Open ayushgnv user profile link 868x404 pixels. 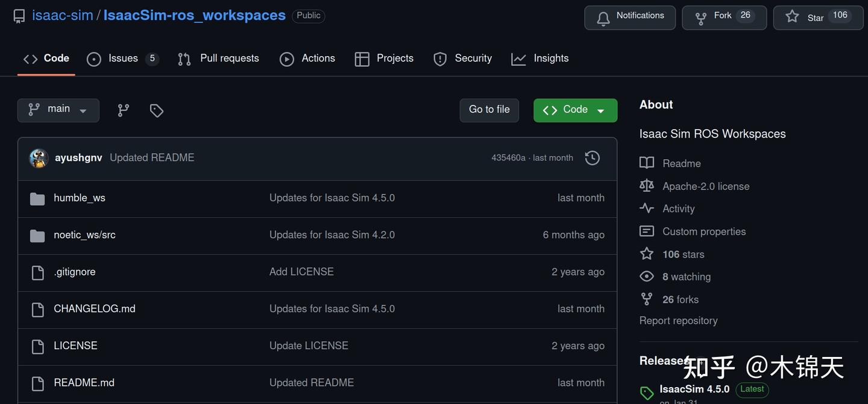[x=78, y=158]
